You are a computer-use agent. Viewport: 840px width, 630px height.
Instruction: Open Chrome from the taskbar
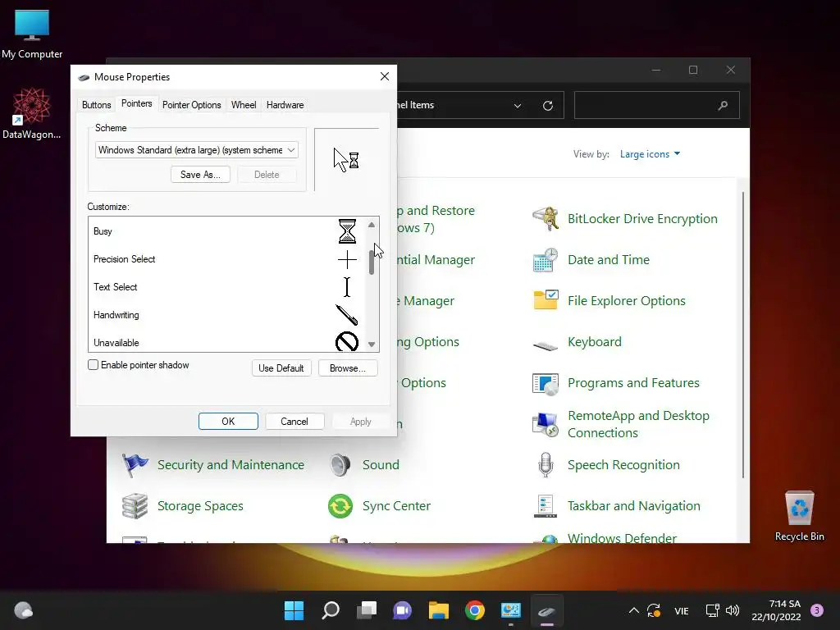tap(475, 610)
